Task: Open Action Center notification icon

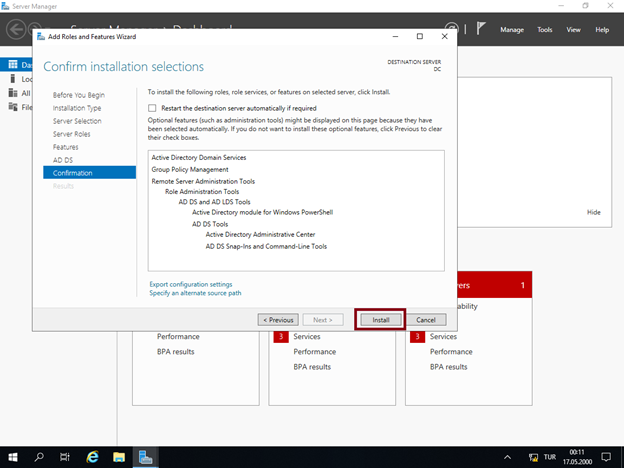Action: click(606, 457)
